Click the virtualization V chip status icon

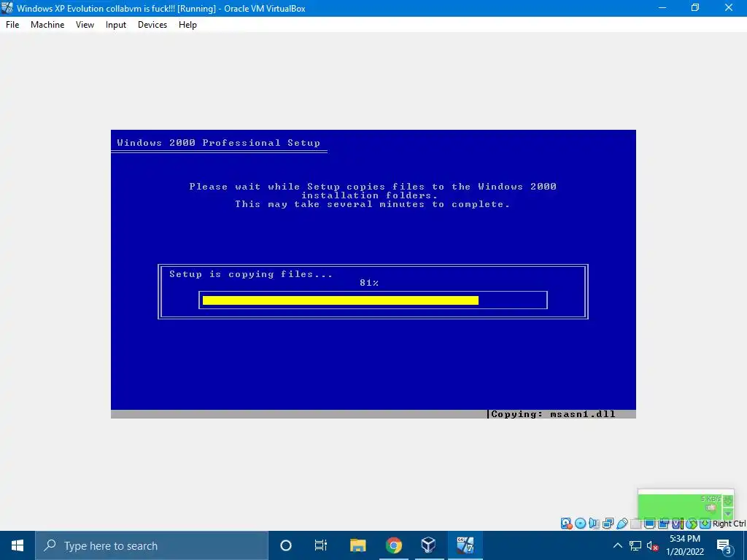(x=676, y=524)
